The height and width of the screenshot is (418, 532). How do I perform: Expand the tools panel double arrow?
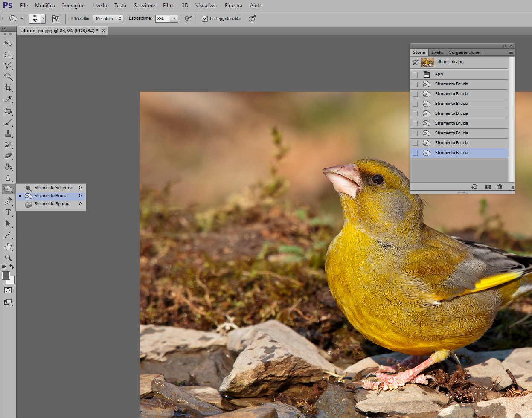[x=3, y=29]
